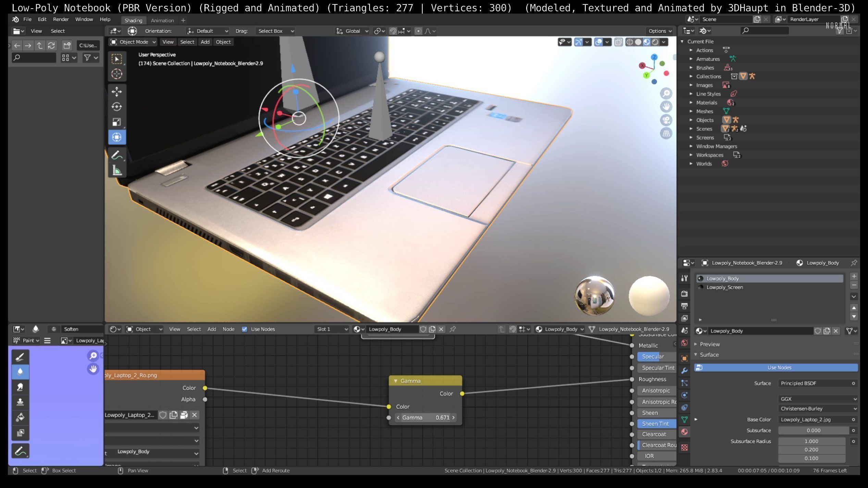Toggle X-ray view in viewport header
868x488 pixels.
click(618, 42)
